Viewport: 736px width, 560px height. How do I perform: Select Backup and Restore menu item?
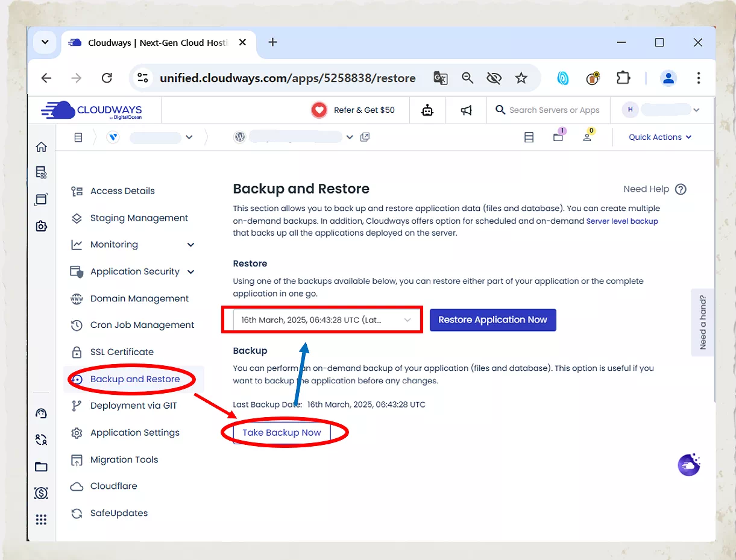coord(135,379)
